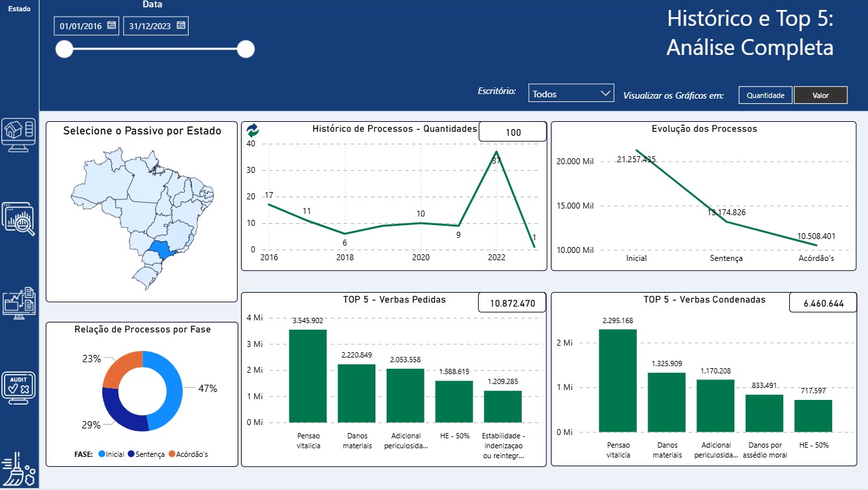The image size is (868, 490).
Task: Open the Audit page icon
Action: click(19, 387)
